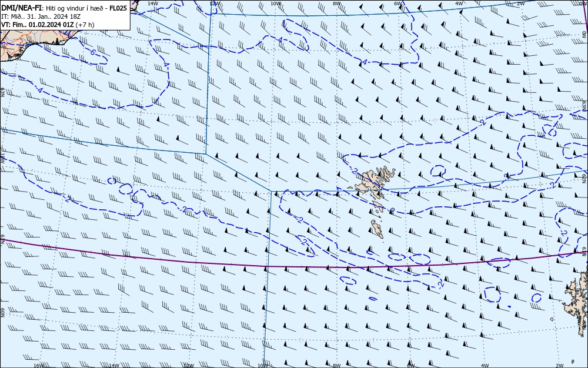The width and height of the screenshot is (588, 368).
Task: Select the 4W longitude label on the top edge
Action: [x=459, y=3]
